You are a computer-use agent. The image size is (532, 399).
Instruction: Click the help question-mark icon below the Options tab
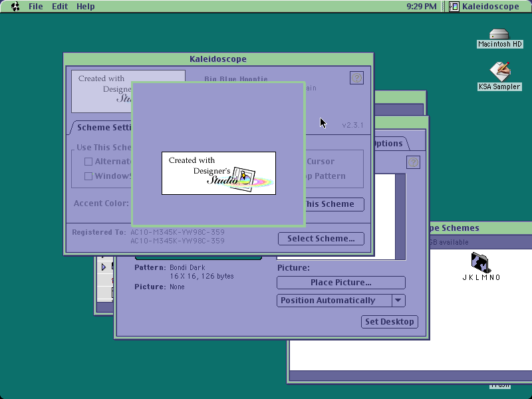[x=413, y=162]
